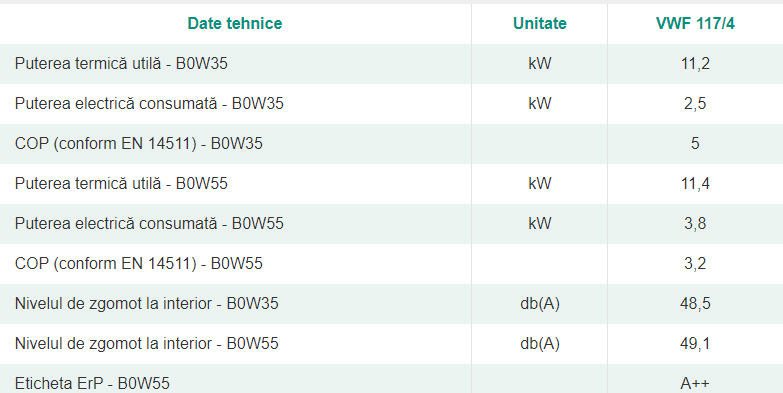This screenshot has width=783, height=393.
Task: Select Puterea termică utilă - B0W35 row label
Action: [121, 63]
